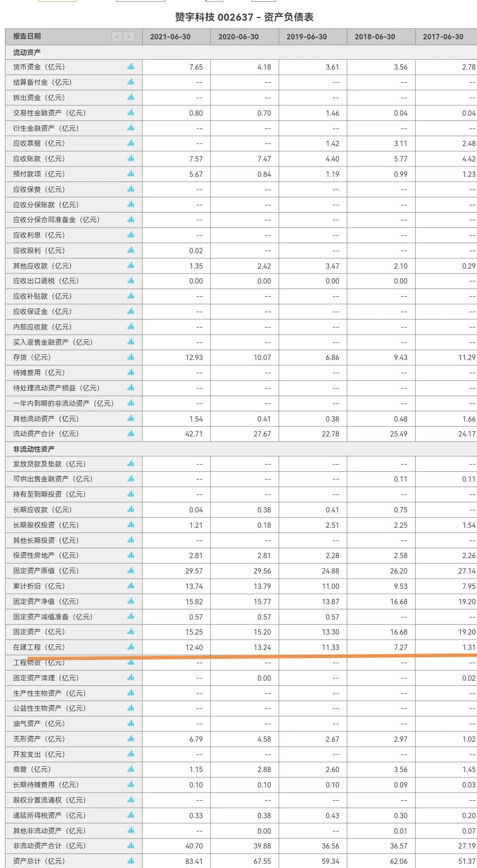Image resolution: width=477 pixels, height=868 pixels.
Task: Open chart icon for 流动资产合计 row
Action: click(131, 433)
